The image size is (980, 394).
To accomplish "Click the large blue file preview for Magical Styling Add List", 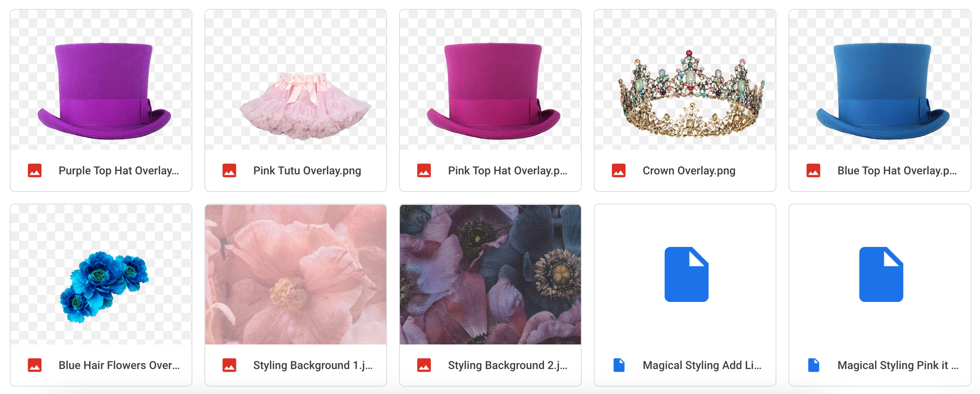I will [685, 274].
